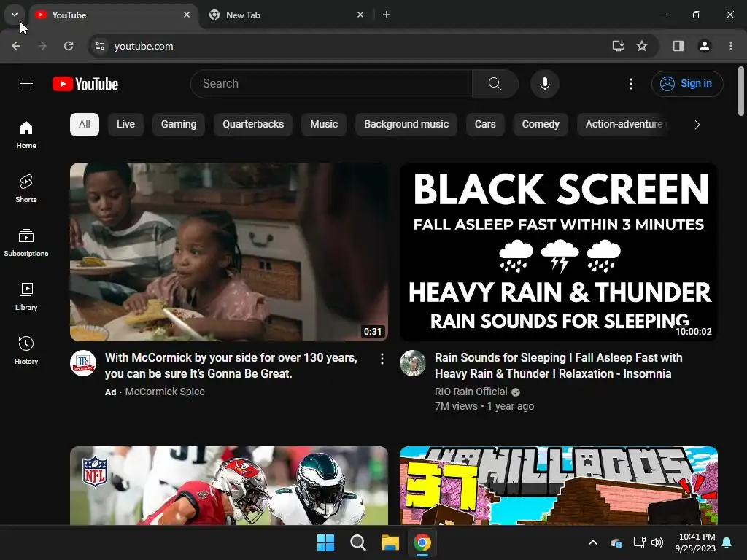This screenshot has width=747, height=560.
Task: Go to Home in sidebar
Action: point(26,135)
